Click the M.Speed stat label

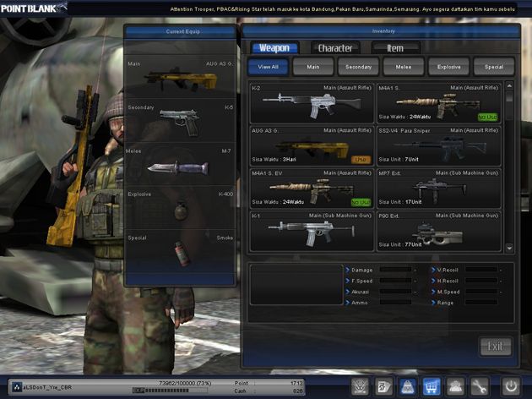tap(448, 292)
